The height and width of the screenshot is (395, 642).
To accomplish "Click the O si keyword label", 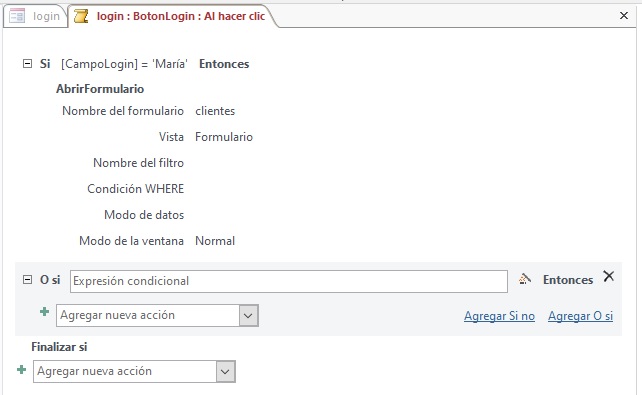I will click(x=50, y=280).
